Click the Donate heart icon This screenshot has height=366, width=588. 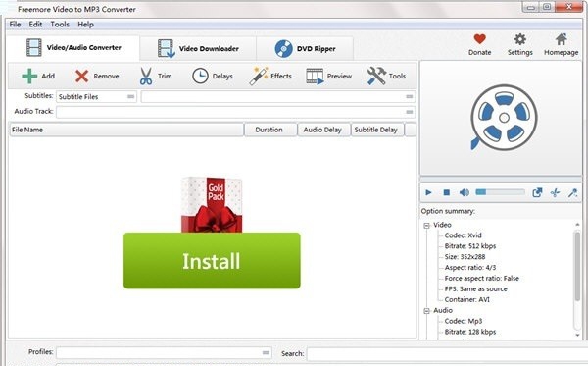point(479,39)
